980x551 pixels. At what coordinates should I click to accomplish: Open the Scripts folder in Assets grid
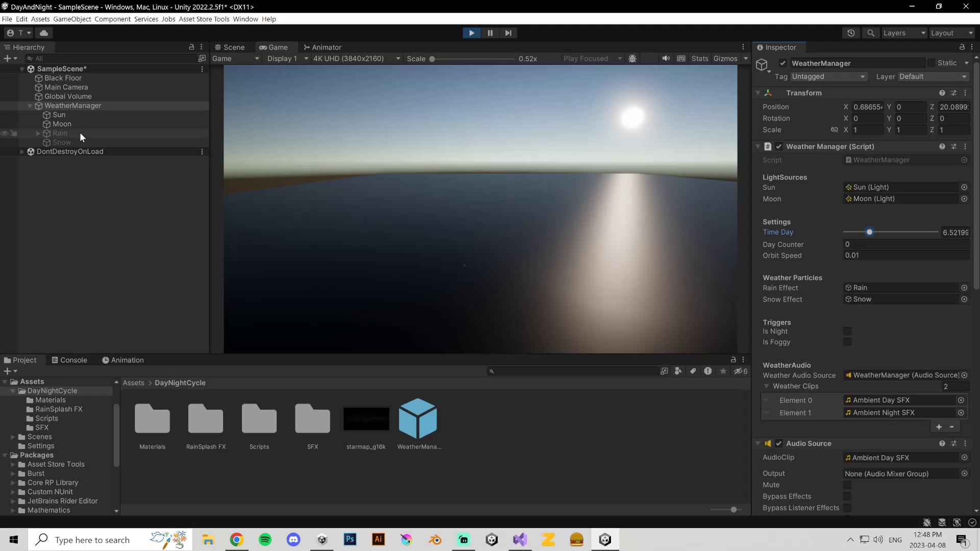coord(259,419)
